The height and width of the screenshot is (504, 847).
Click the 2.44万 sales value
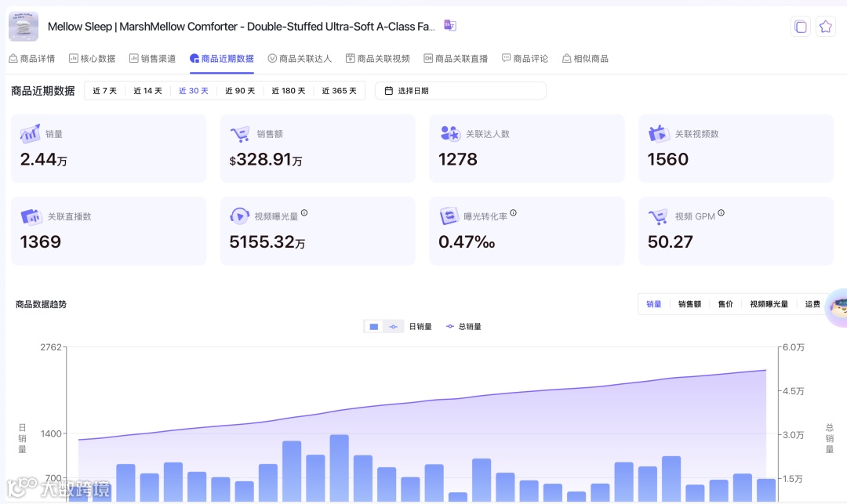click(44, 159)
